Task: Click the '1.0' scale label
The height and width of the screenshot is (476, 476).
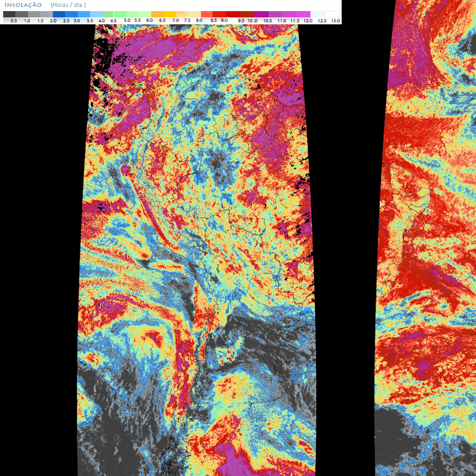Action: 27,21
